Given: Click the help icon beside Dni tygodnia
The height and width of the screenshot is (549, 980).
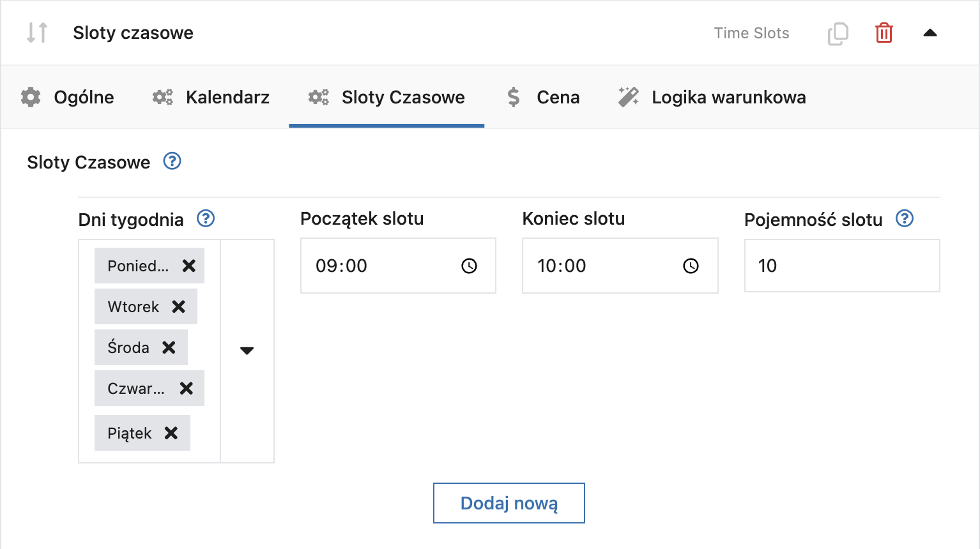Looking at the screenshot, I should point(205,219).
